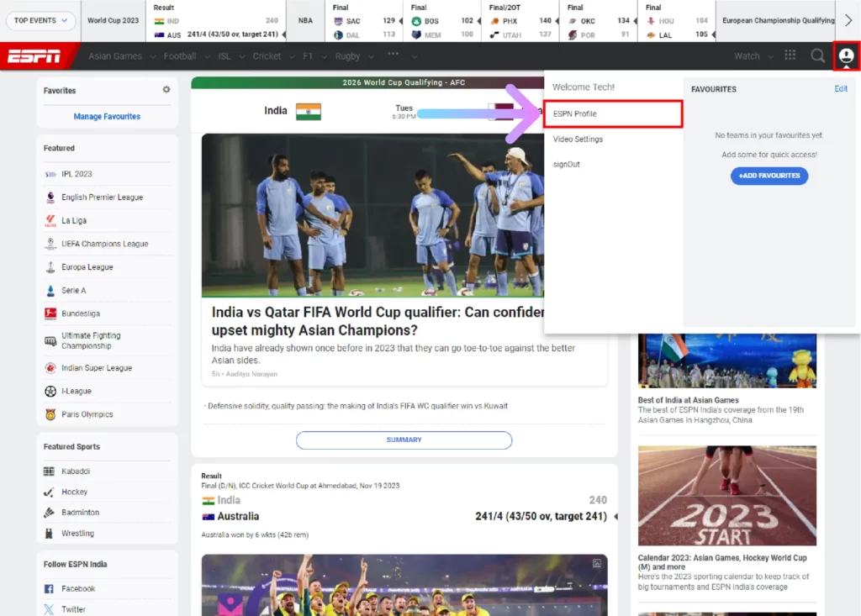
Task: Select World Cup 2023 scoreboard tab
Action: coord(114,20)
